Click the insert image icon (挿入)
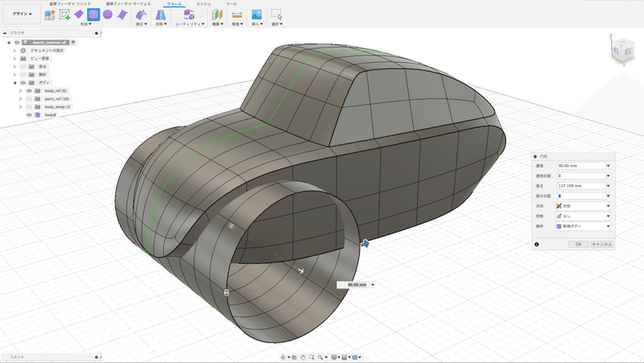Viewport: 644px width, 363px height. (x=257, y=14)
